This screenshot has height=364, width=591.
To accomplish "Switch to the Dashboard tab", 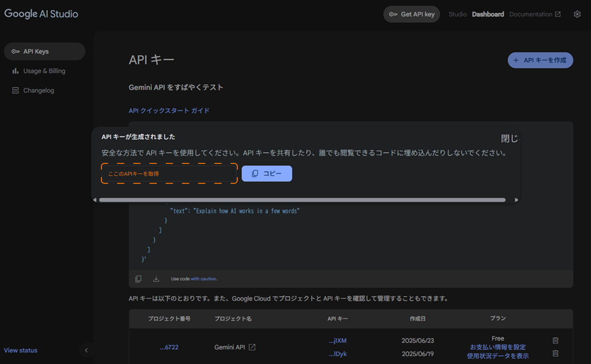I will [x=488, y=14].
